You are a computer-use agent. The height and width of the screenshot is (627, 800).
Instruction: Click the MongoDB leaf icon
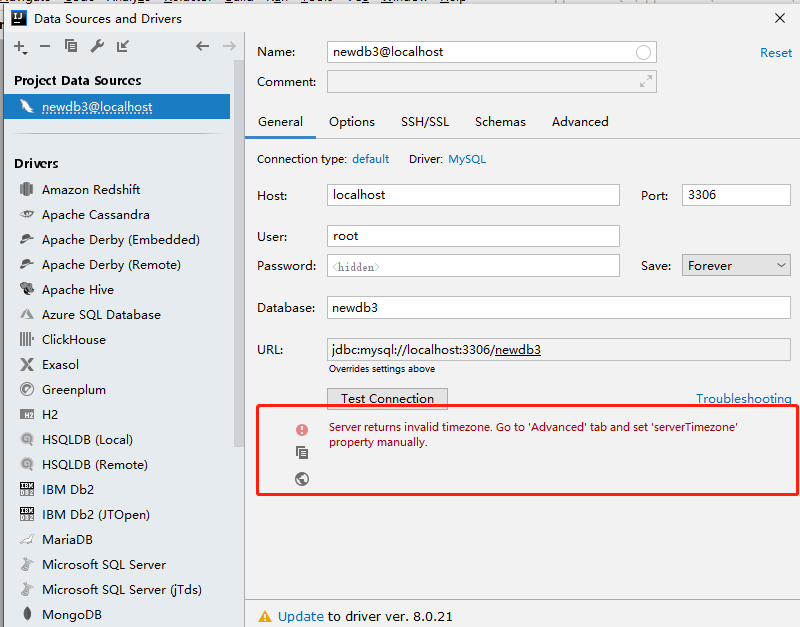point(27,614)
